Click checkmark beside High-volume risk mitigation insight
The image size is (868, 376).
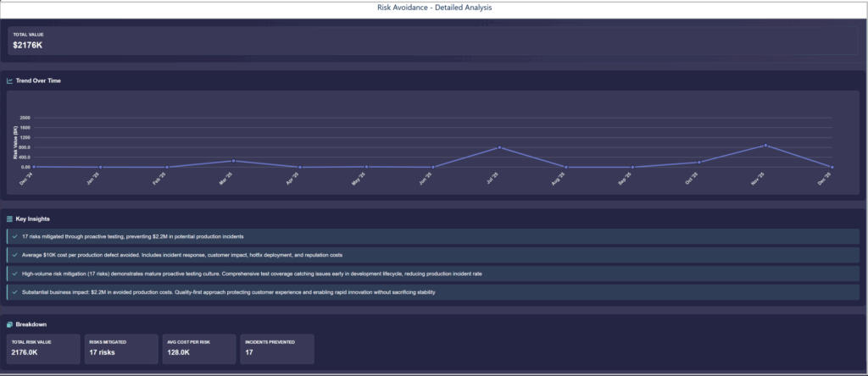point(15,274)
